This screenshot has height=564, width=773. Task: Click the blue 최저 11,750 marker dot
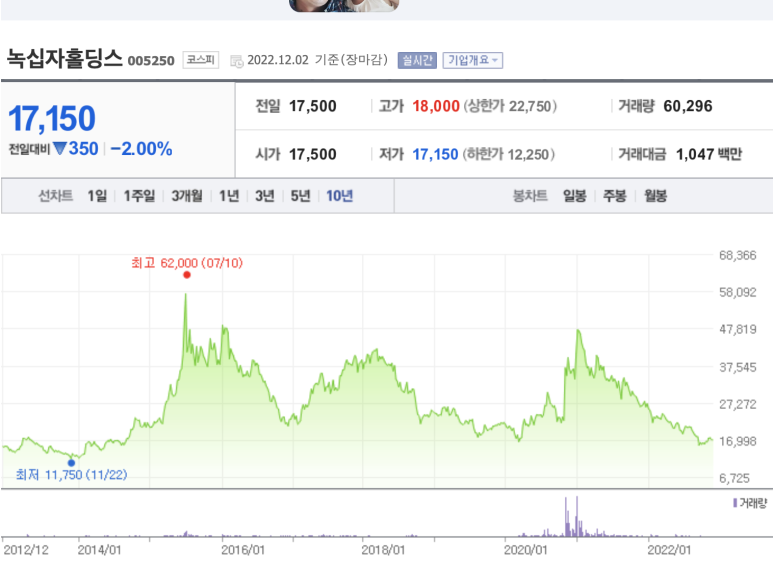[x=71, y=463]
